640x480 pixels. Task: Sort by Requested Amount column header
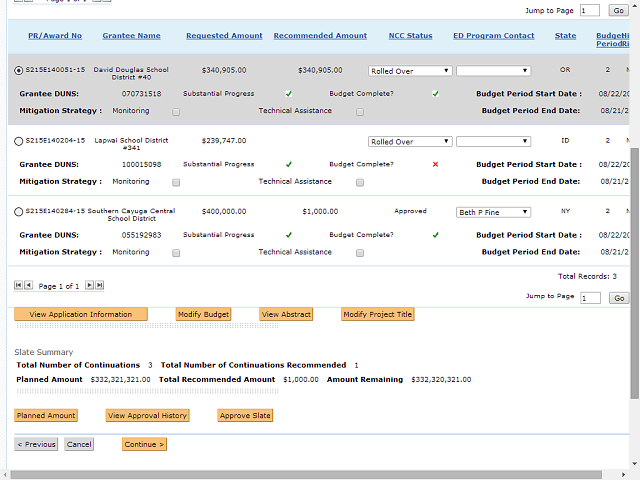click(224, 36)
